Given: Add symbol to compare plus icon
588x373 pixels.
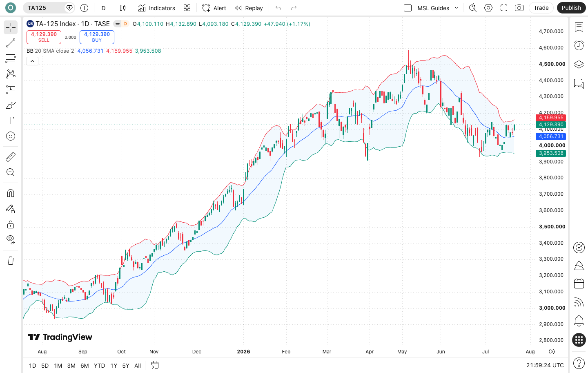Looking at the screenshot, I should [85, 8].
